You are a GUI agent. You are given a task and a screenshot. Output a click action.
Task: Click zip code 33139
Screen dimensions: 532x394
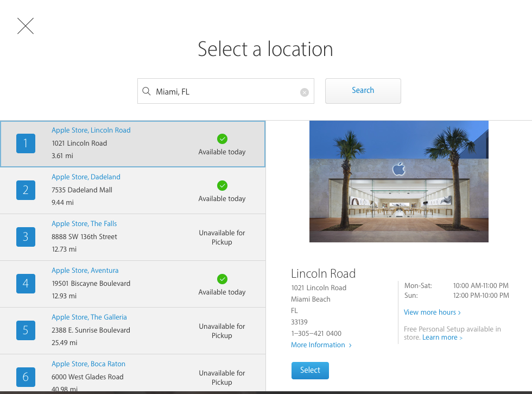(x=299, y=322)
